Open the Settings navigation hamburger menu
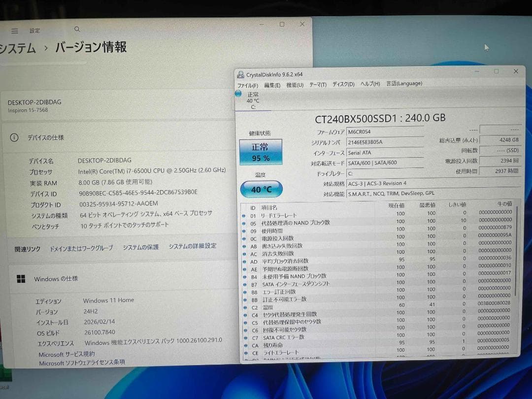Viewport: 532px width, 399px height. pos(14,31)
